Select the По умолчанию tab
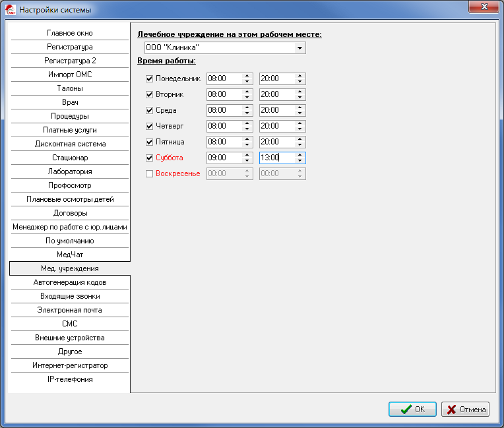 pyautogui.click(x=70, y=241)
